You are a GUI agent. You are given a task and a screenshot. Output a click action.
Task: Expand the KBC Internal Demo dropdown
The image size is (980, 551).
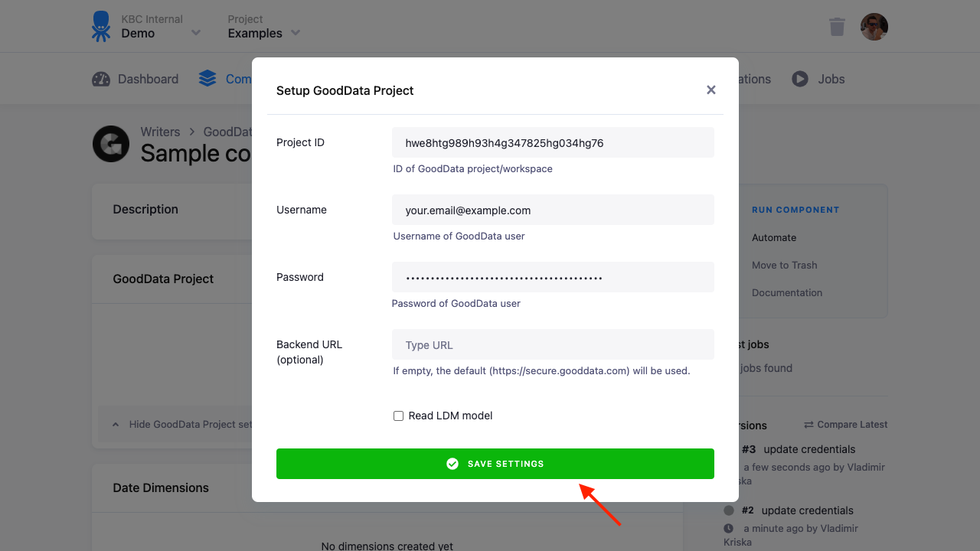[x=196, y=33]
